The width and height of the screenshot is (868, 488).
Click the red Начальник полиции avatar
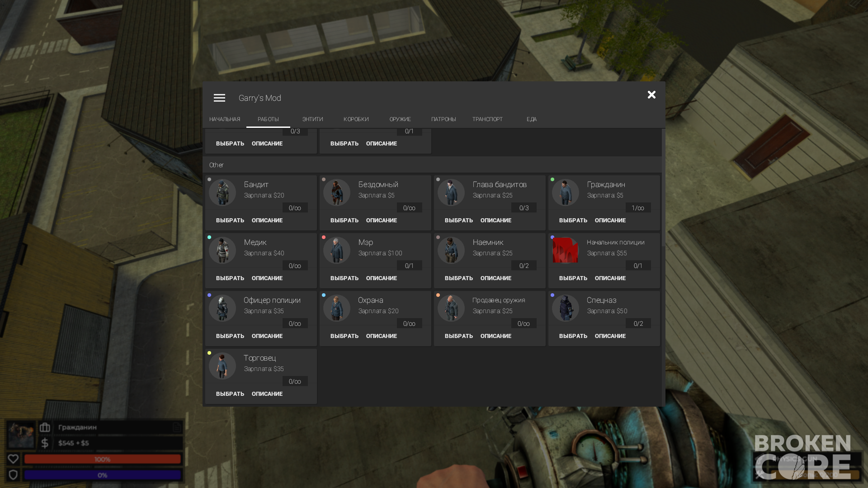(566, 250)
